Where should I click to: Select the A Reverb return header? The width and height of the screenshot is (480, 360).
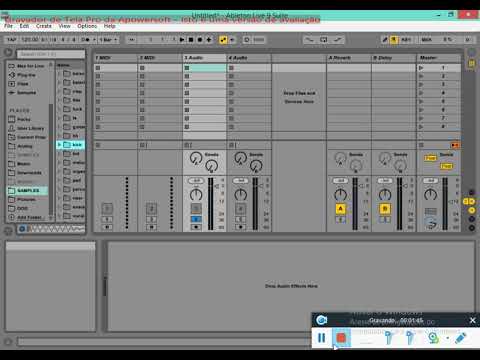349,58
